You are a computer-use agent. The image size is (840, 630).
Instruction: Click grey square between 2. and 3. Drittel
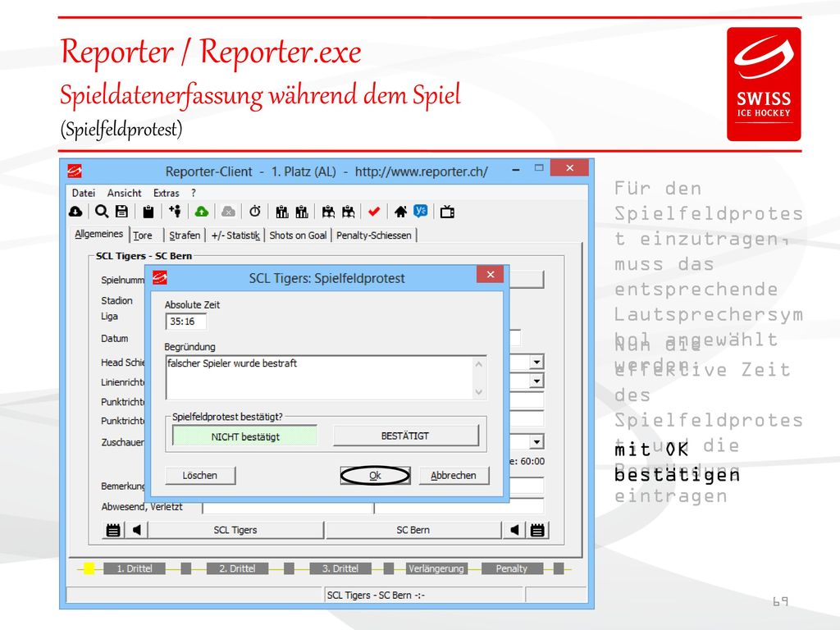click(x=289, y=568)
